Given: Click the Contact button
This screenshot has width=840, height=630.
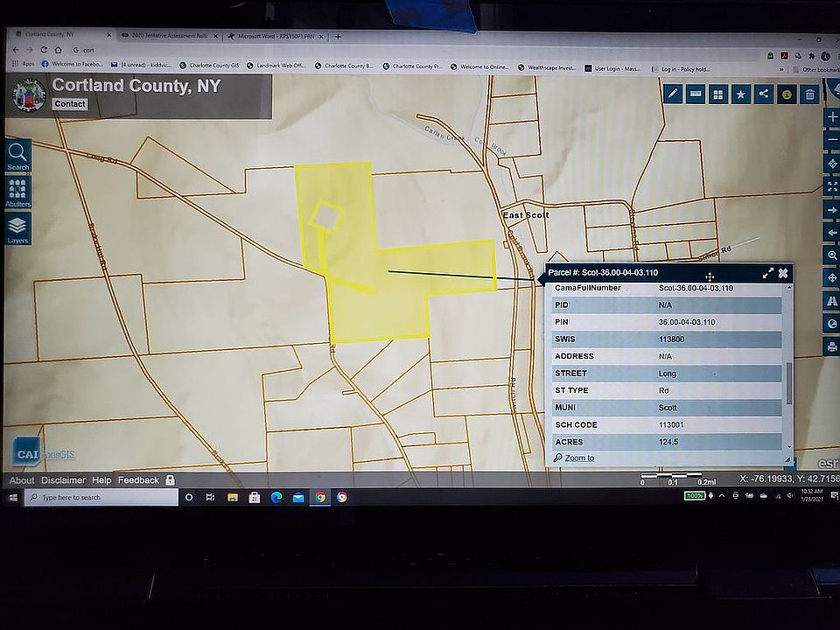Looking at the screenshot, I should [x=70, y=104].
